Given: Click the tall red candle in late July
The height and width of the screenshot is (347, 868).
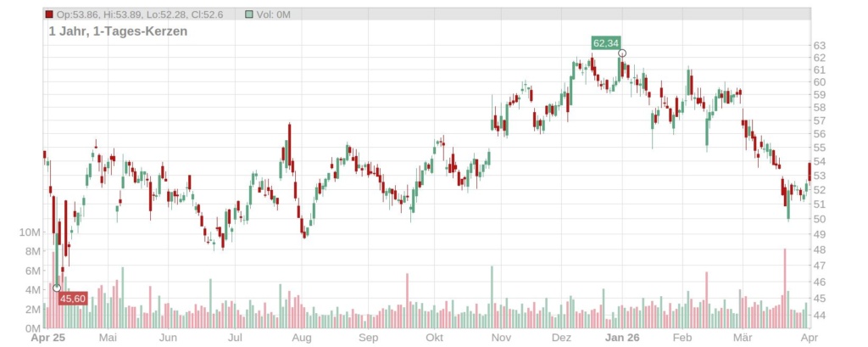Looking at the screenshot, I should point(289,146).
